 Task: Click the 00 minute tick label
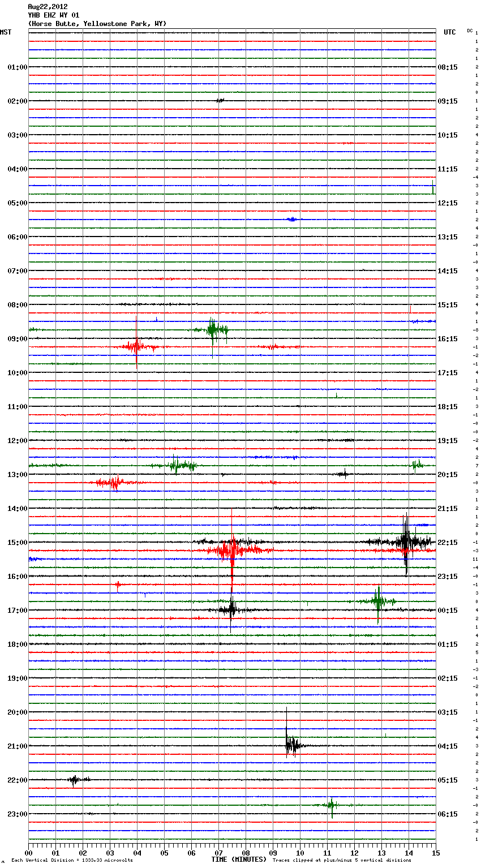point(29,853)
